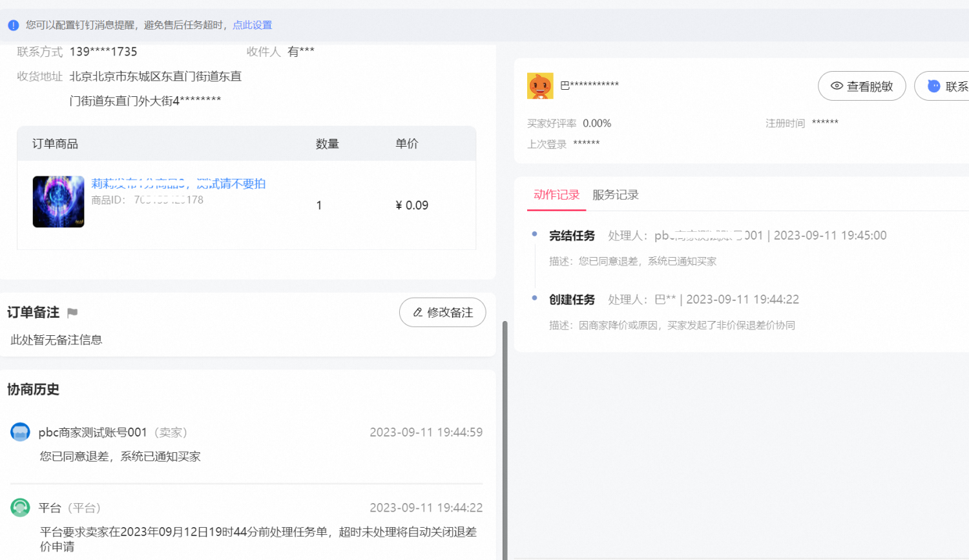
Task: Click the recipient name 有***
Action: 301,52
